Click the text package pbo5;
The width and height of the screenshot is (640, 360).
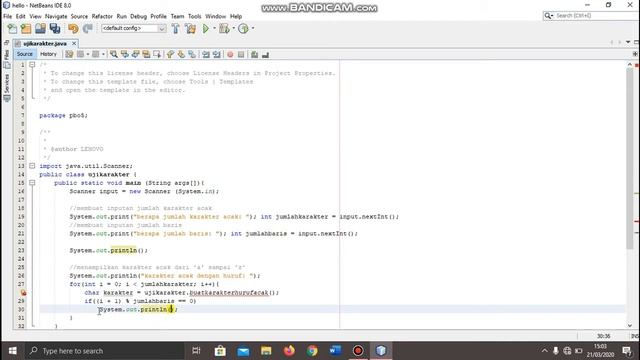63,116
